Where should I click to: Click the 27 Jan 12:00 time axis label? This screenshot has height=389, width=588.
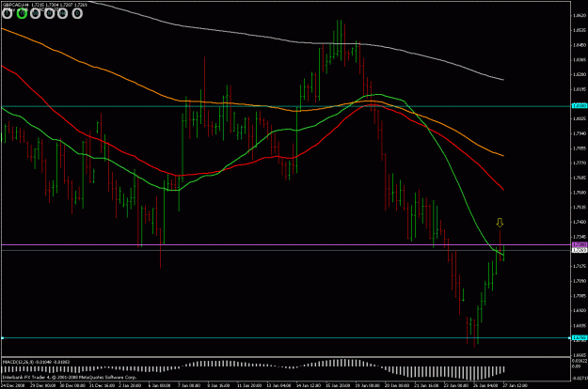(x=515, y=385)
